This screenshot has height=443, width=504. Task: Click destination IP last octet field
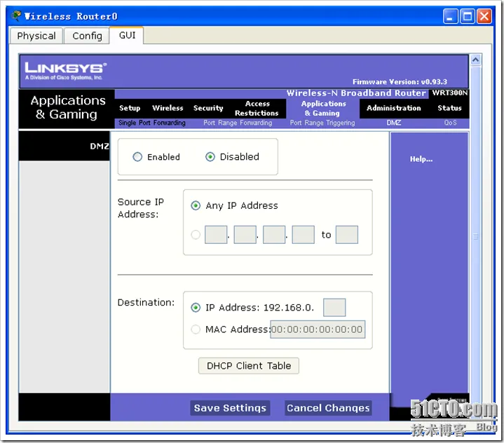pyautogui.click(x=334, y=307)
